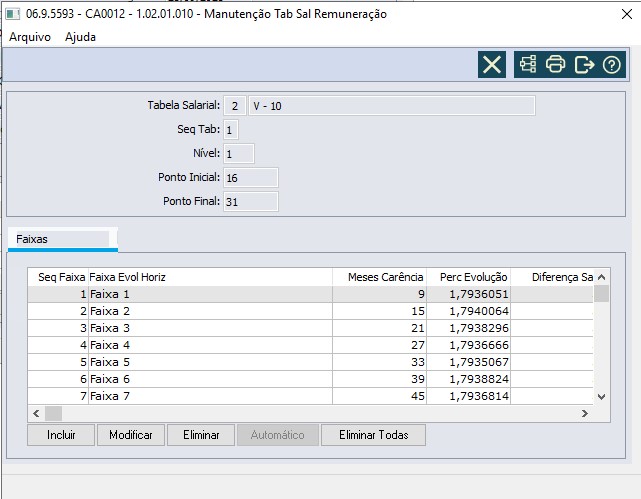Click the application icon in title bar
This screenshot has height=499, width=641.
point(13,14)
